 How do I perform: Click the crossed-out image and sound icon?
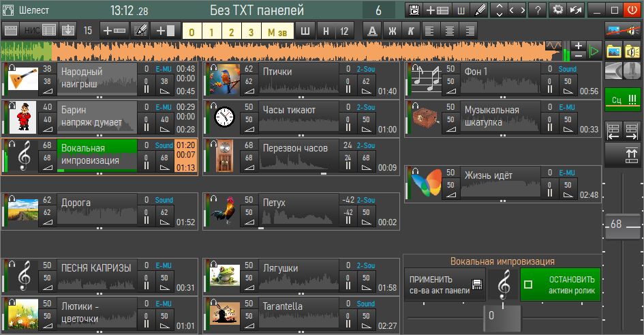[x=623, y=30]
